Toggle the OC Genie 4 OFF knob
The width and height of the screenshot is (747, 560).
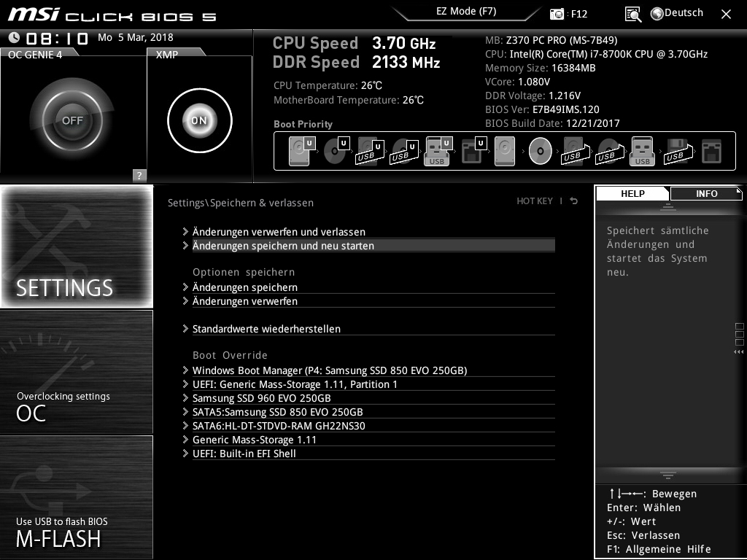(72, 120)
